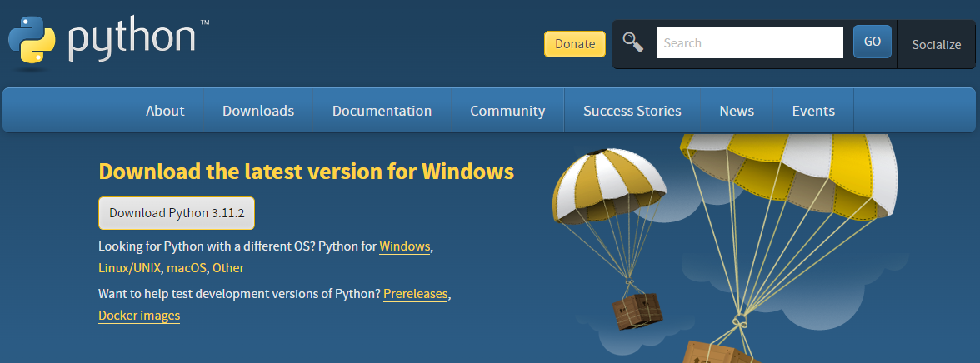Follow the Windows download link
This screenshot has width=980, height=363.
(x=405, y=246)
